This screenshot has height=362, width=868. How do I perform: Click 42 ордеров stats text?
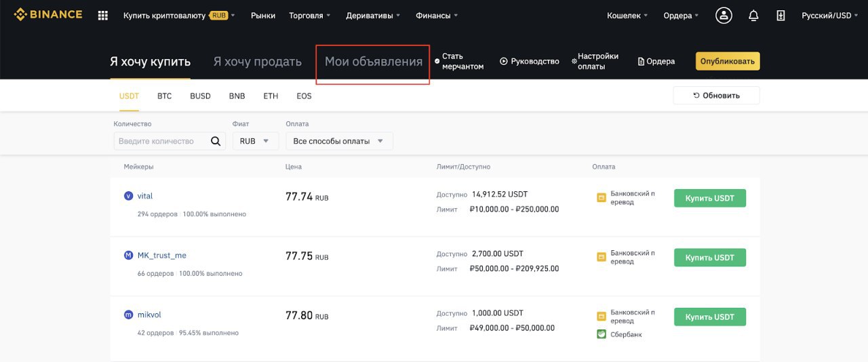(x=155, y=334)
